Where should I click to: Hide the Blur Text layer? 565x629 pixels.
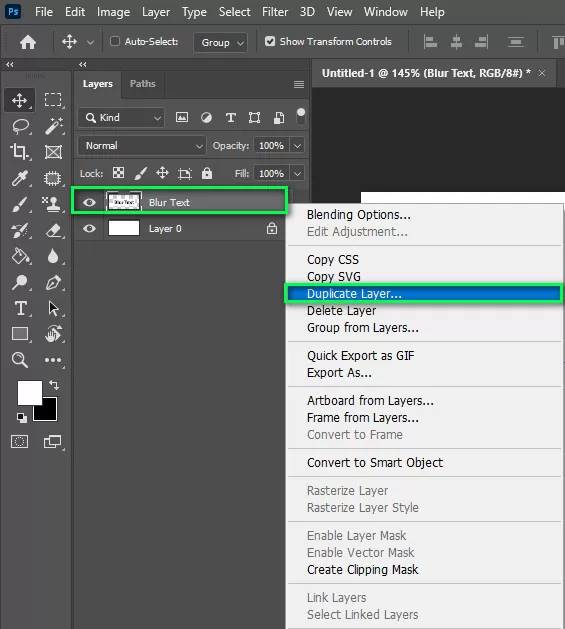tap(89, 202)
